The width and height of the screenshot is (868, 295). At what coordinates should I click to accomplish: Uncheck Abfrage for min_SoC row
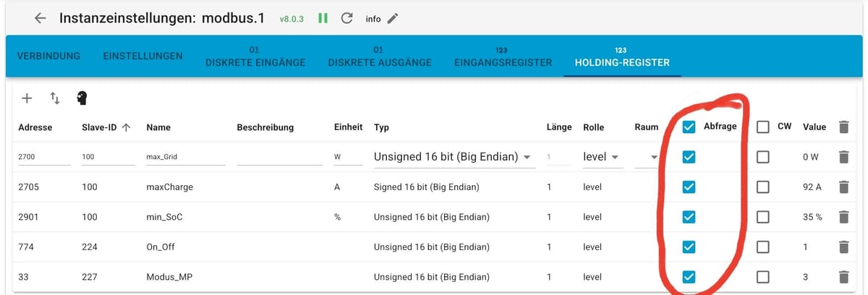click(x=689, y=217)
